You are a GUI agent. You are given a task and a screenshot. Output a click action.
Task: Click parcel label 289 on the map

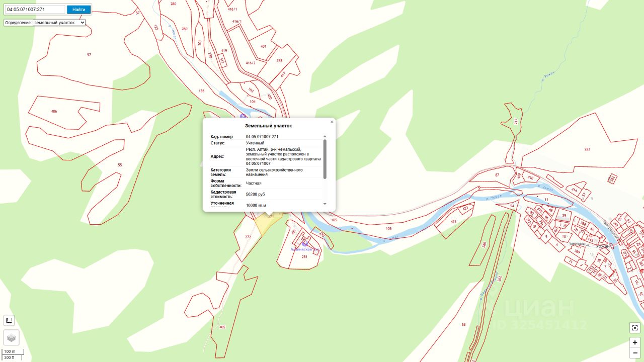tap(484, 245)
